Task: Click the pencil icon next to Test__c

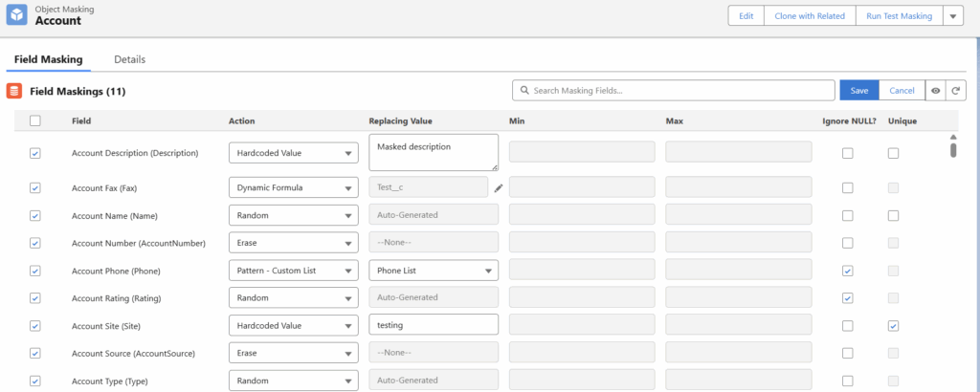Action: tap(499, 188)
